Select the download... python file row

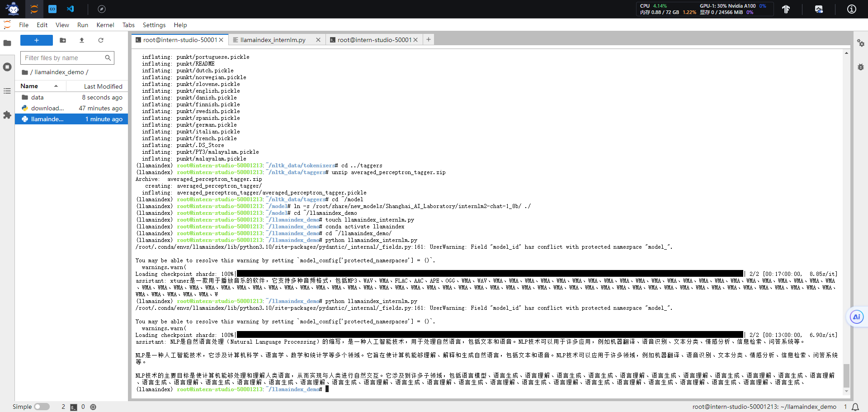(71, 108)
